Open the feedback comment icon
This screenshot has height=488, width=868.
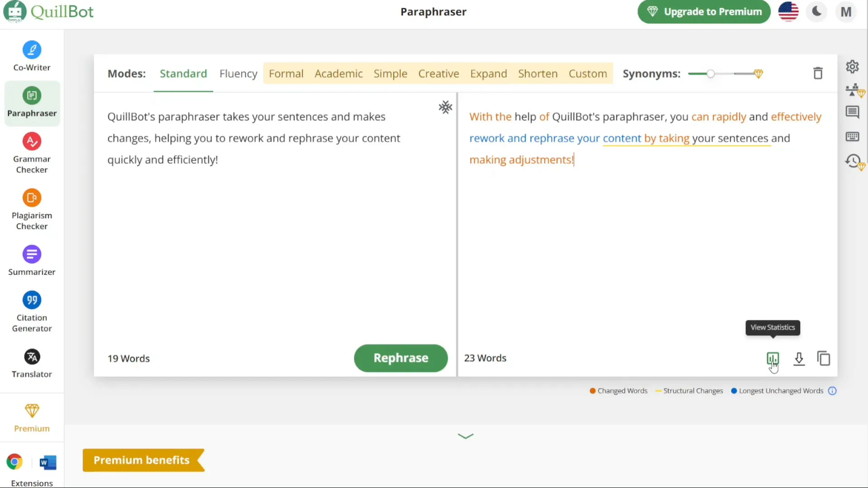(x=852, y=112)
